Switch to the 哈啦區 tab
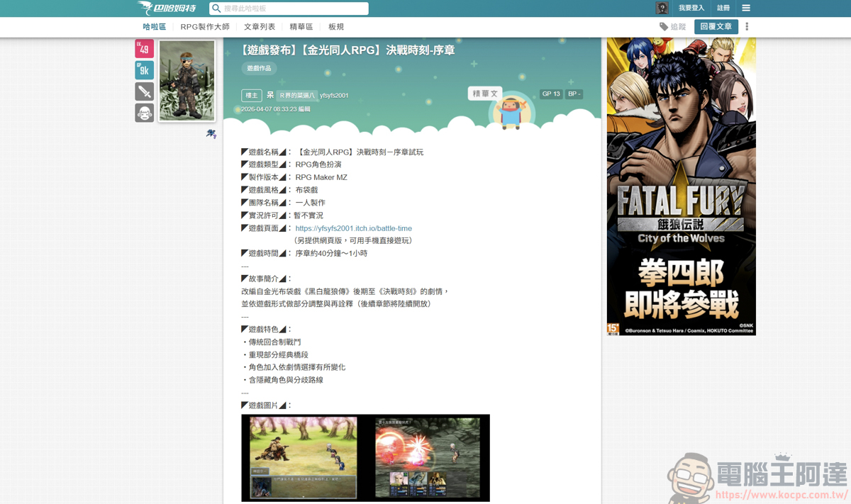The height and width of the screenshot is (504, 851). pos(154,27)
